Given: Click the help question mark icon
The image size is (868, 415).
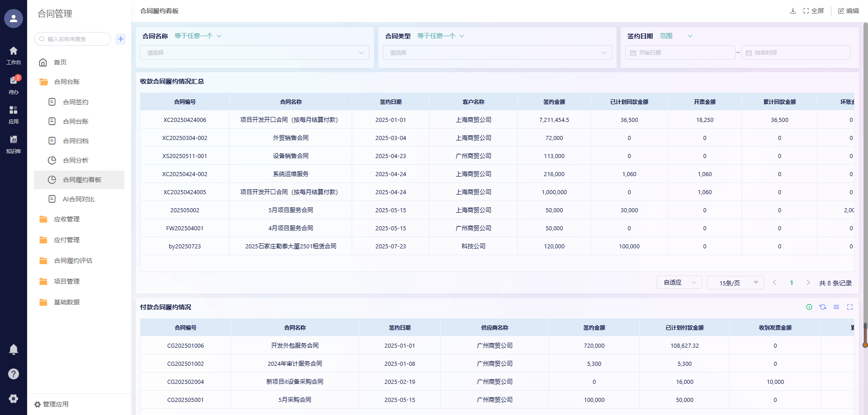Looking at the screenshot, I should [14, 374].
